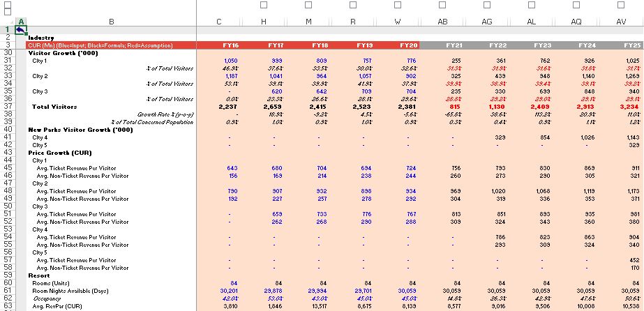Expand the column group above column W
The image size is (644, 311).
point(398,5)
